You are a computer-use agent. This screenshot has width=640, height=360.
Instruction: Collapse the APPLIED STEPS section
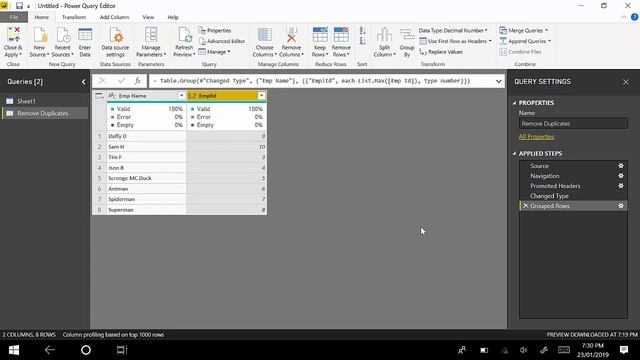point(514,153)
